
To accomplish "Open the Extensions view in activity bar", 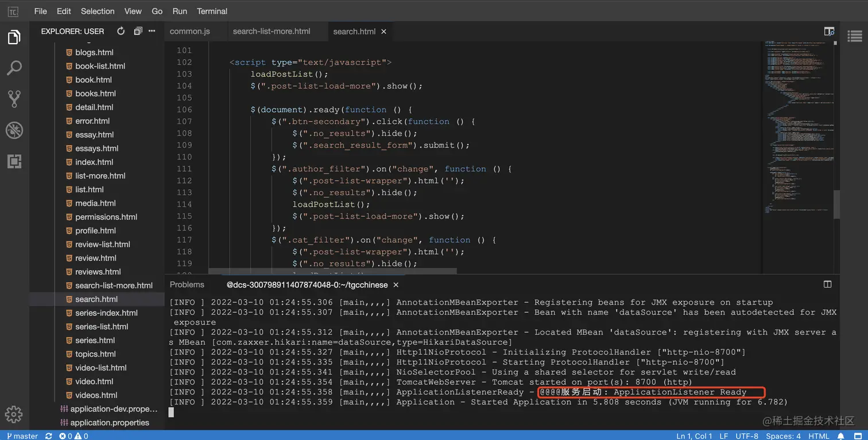I will click(14, 161).
